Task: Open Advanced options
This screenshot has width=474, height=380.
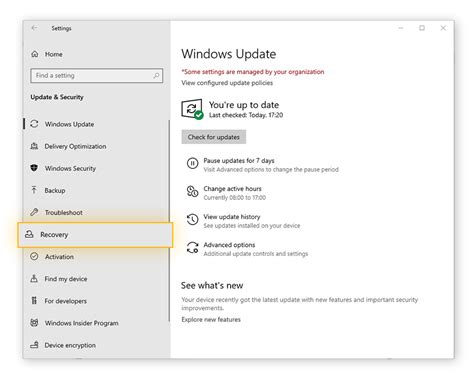Action: coord(229,245)
